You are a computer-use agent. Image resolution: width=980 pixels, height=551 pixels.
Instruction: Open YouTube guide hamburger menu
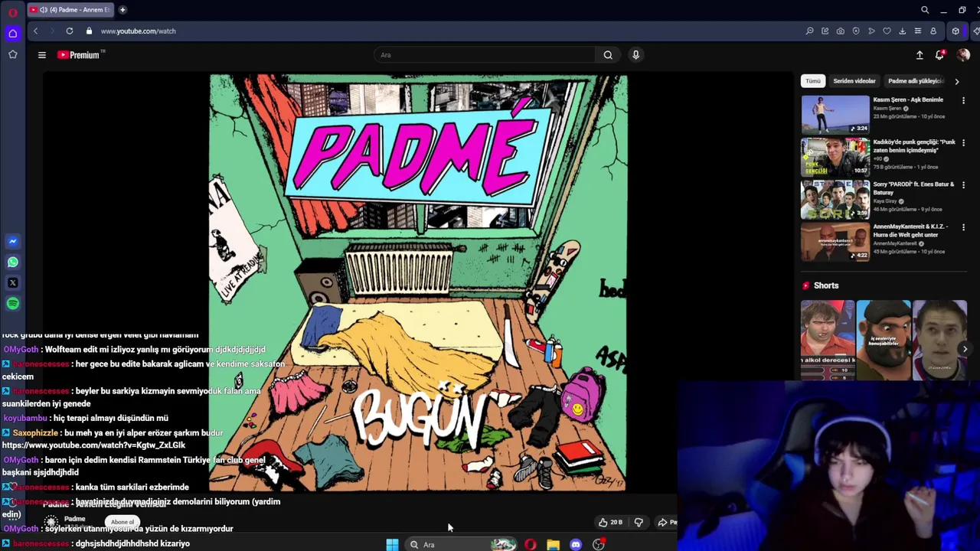click(42, 54)
